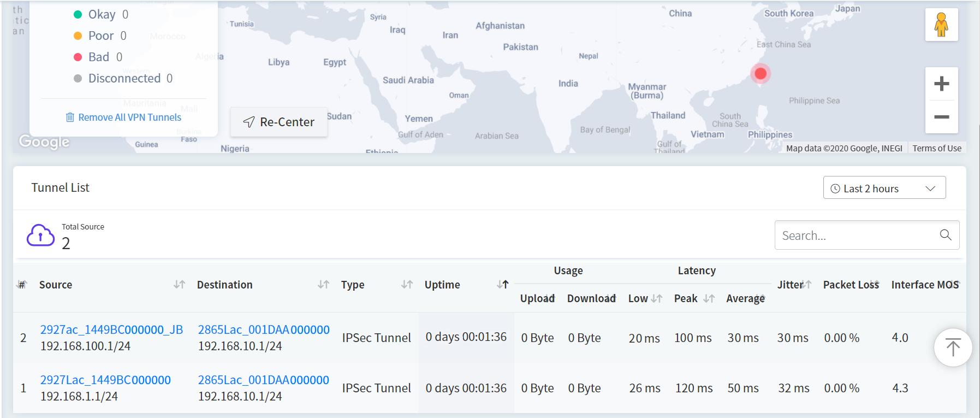Open the Last 2 hours time range dropdown
The image size is (980, 418).
884,188
